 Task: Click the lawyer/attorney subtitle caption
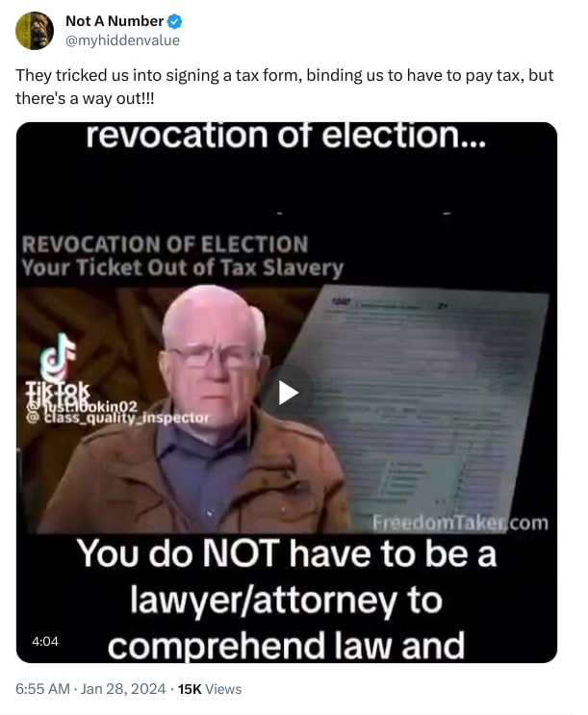click(x=286, y=600)
